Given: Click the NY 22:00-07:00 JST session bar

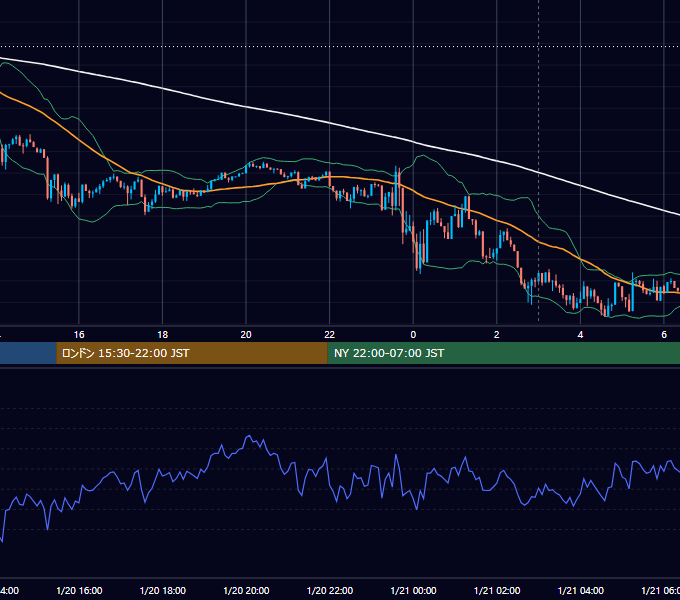Looking at the screenshot, I should click(503, 353).
